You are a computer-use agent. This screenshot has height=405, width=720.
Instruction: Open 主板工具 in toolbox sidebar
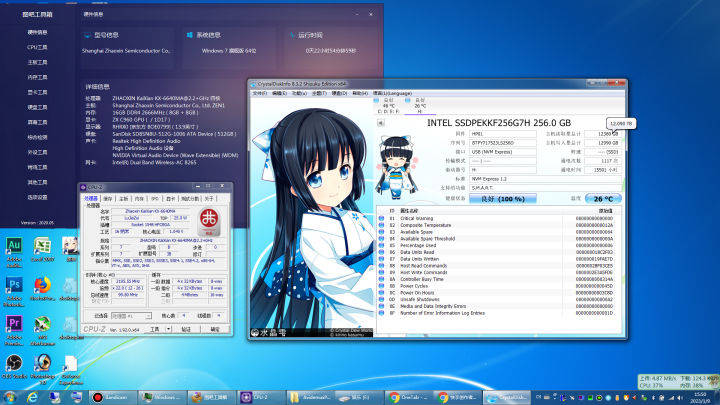pyautogui.click(x=37, y=62)
